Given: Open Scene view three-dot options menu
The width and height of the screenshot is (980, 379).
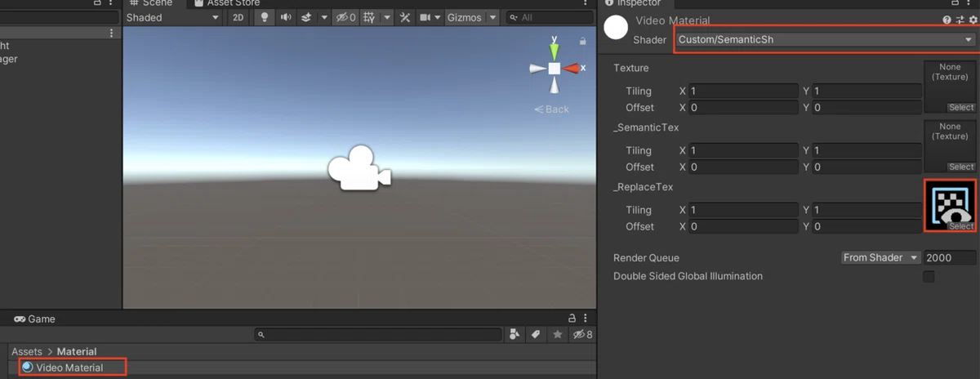Looking at the screenshot, I should pos(587,3).
